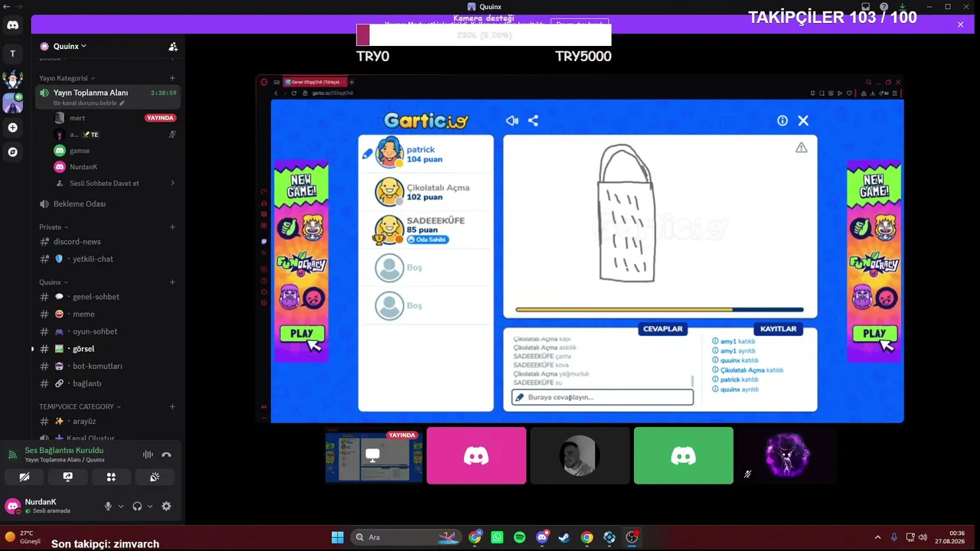Viewport: 980px width, 551px height.
Task: Toggle the Discord camera on
Action: [x=24, y=477]
